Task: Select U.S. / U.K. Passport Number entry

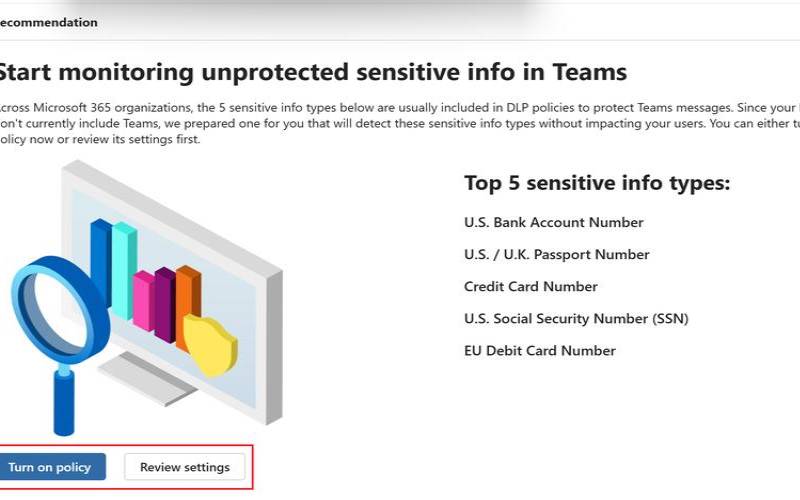Action: click(556, 255)
